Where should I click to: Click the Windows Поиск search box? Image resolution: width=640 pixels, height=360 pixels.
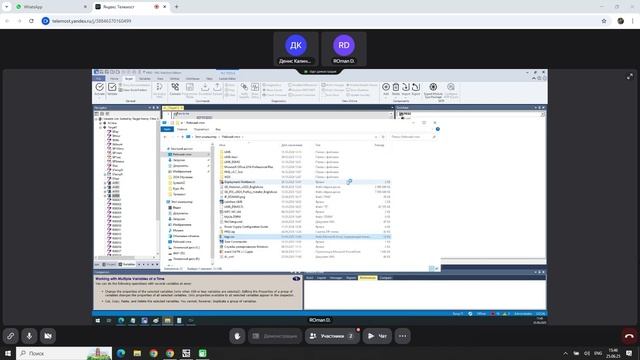pos(64,353)
